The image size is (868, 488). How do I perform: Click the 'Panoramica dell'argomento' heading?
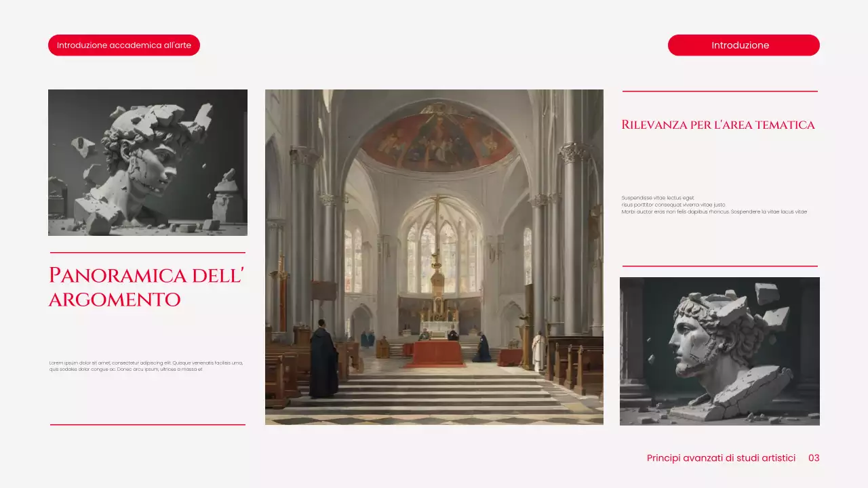click(x=146, y=287)
